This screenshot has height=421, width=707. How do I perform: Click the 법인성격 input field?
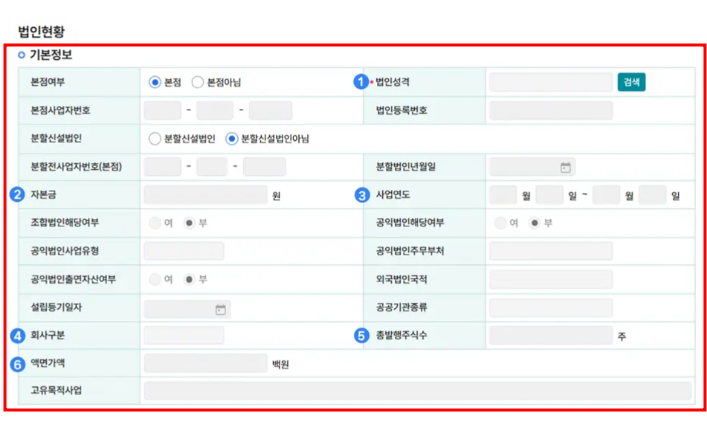(551, 82)
